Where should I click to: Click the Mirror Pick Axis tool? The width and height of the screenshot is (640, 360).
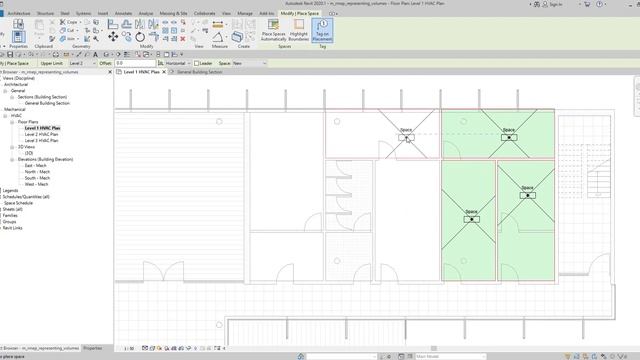click(x=140, y=24)
